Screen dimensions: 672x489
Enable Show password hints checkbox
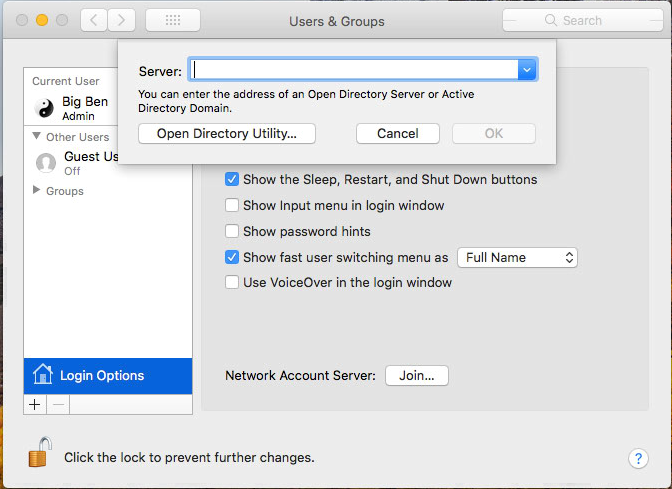232,231
